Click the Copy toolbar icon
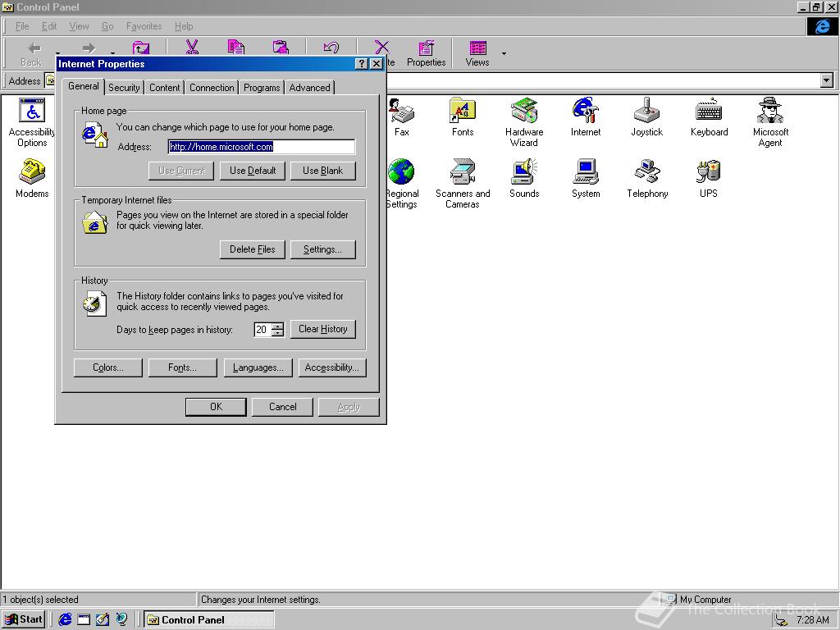 tap(235, 47)
